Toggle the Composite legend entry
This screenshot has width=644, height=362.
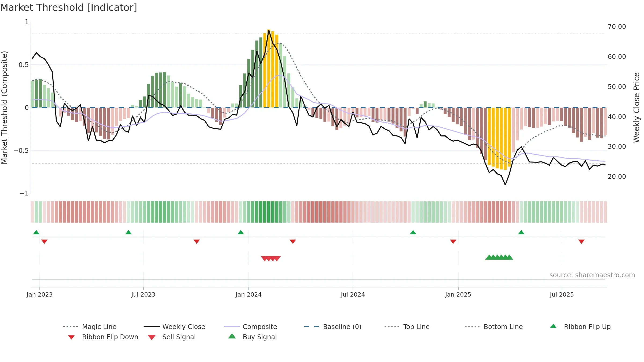(x=250, y=327)
